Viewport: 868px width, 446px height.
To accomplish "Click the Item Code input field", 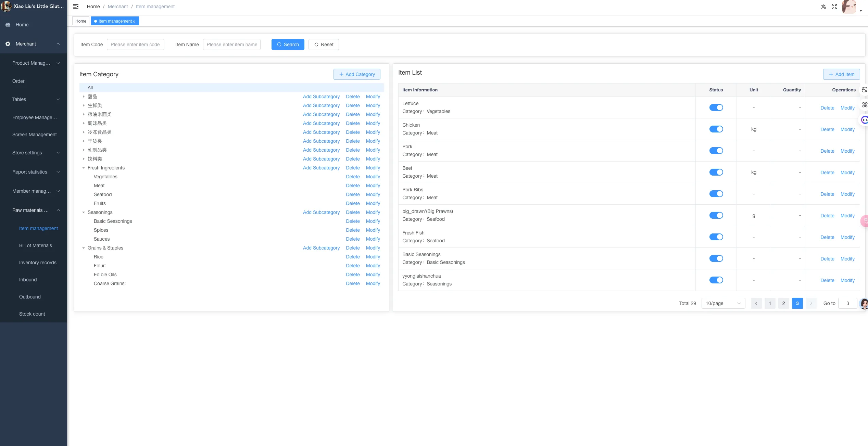I will point(135,44).
